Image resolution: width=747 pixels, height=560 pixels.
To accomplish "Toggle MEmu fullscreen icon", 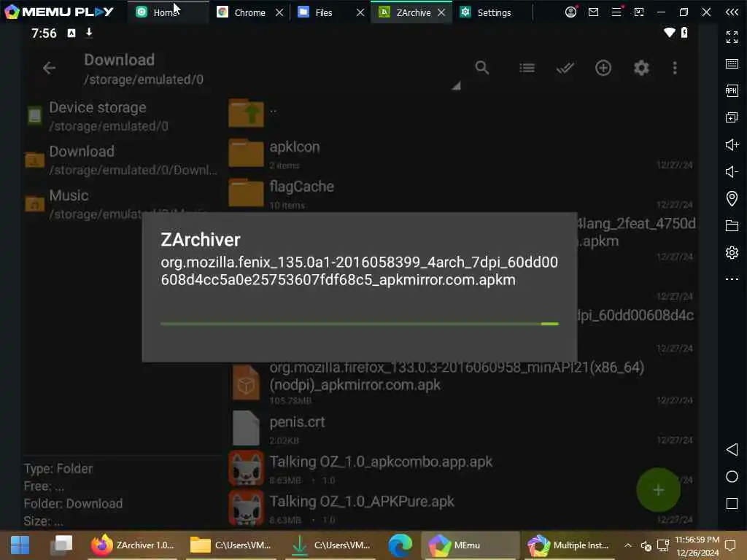I will pyautogui.click(x=732, y=36).
